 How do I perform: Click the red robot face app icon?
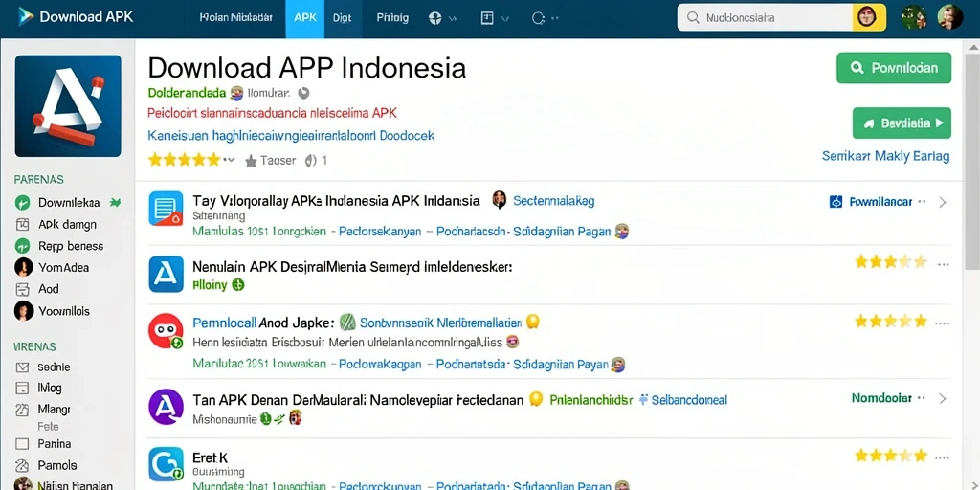point(165,330)
